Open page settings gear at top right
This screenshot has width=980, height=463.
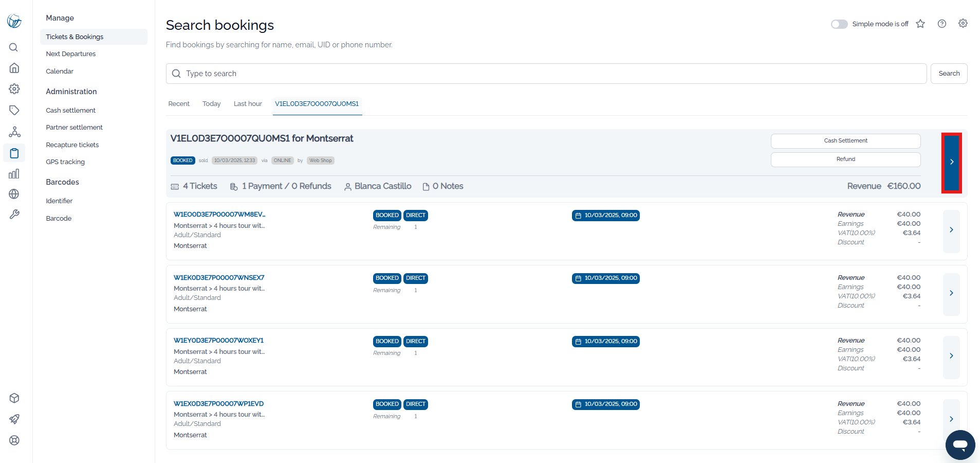(963, 24)
